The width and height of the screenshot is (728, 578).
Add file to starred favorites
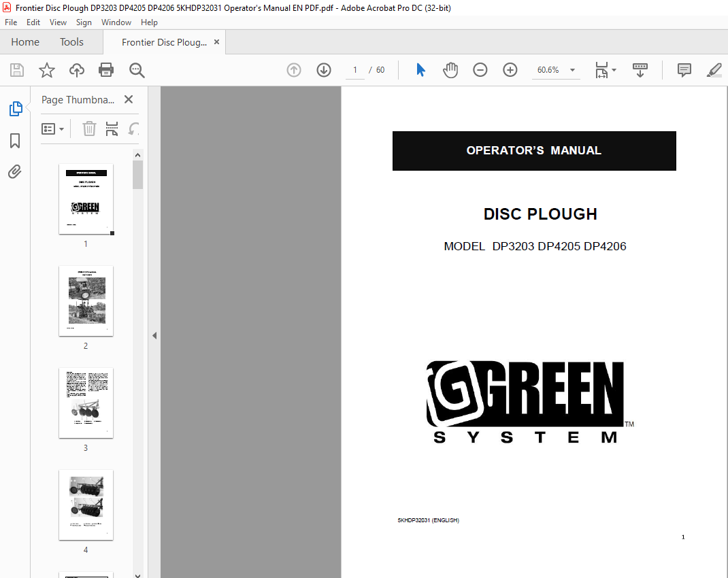[47, 70]
